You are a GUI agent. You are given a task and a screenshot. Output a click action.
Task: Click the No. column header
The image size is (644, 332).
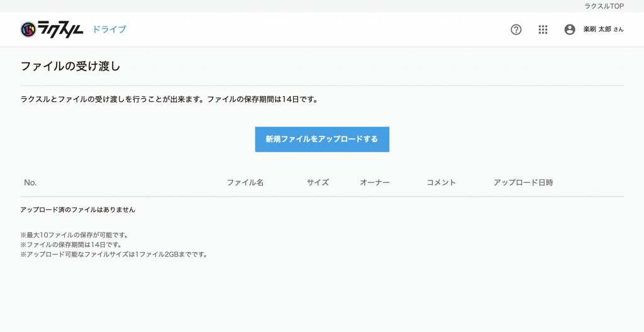30,182
